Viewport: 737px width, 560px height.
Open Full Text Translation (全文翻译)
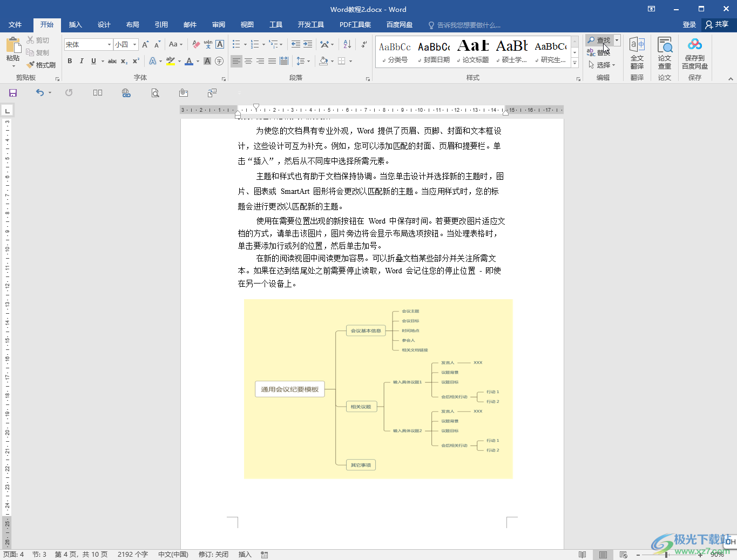tap(637, 53)
